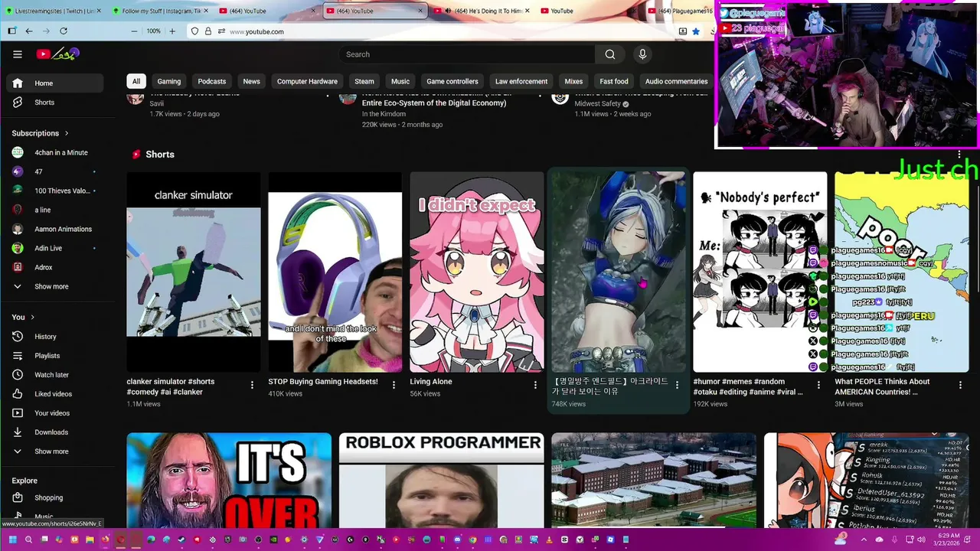Open 100 Thieves Valo... subscription
Viewport: 980px width, 551px height.
54,191
